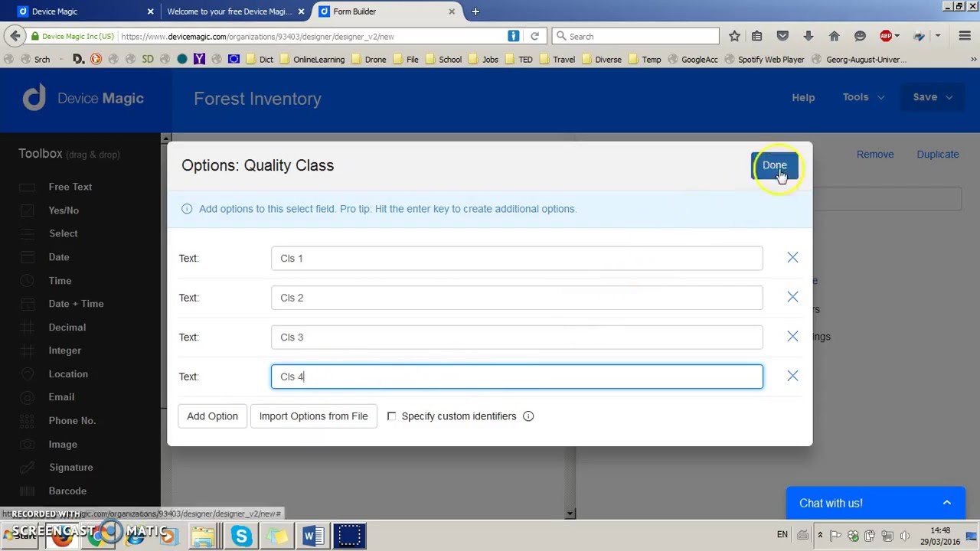Bookmark this page with star icon
This screenshot has width=980, height=551.
click(x=734, y=36)
